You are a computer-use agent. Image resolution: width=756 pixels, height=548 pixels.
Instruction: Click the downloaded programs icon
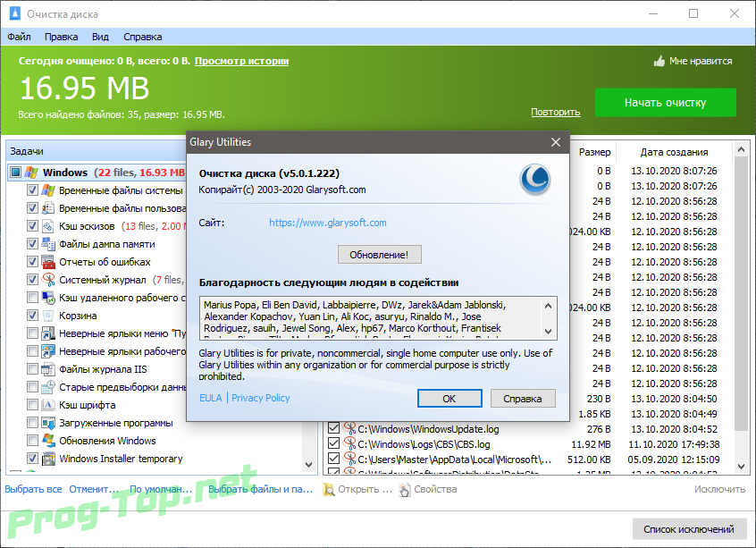click(x=48, y=423)
